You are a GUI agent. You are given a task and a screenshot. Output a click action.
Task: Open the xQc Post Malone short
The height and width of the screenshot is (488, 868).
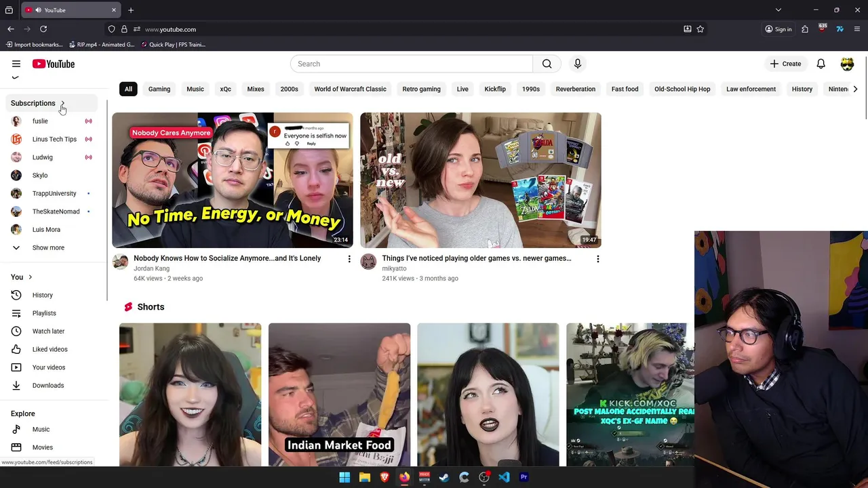click(x=631, y=395)
